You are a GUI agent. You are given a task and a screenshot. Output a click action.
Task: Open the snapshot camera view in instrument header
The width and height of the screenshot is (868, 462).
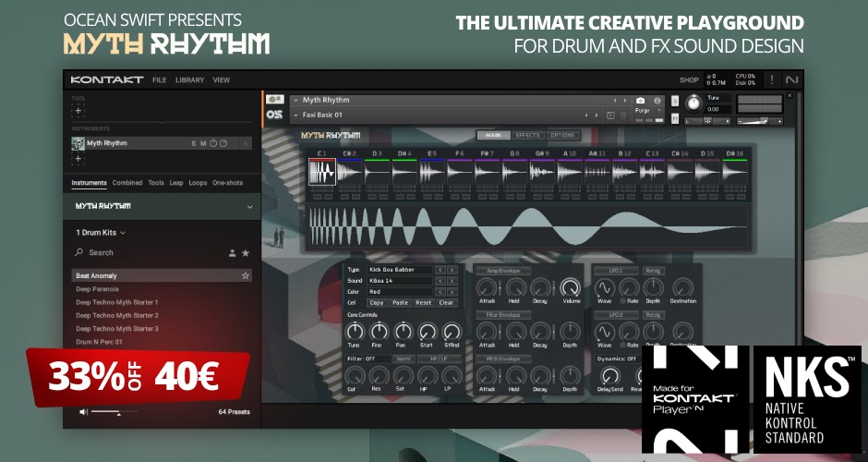click(641, 101)
